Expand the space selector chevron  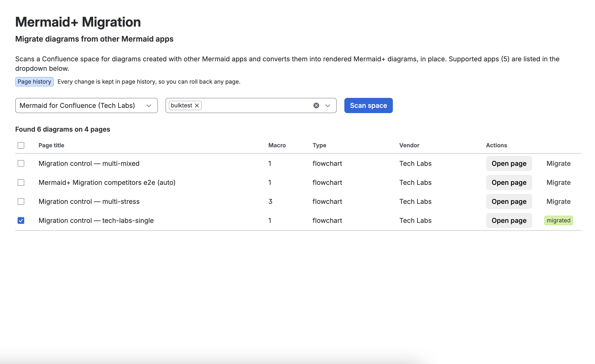(327, 106)
